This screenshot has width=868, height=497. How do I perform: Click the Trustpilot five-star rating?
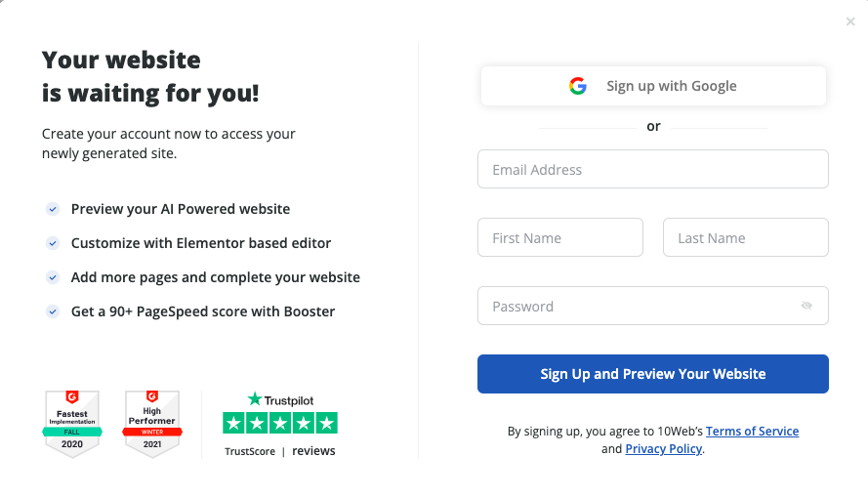pos(280,423)
